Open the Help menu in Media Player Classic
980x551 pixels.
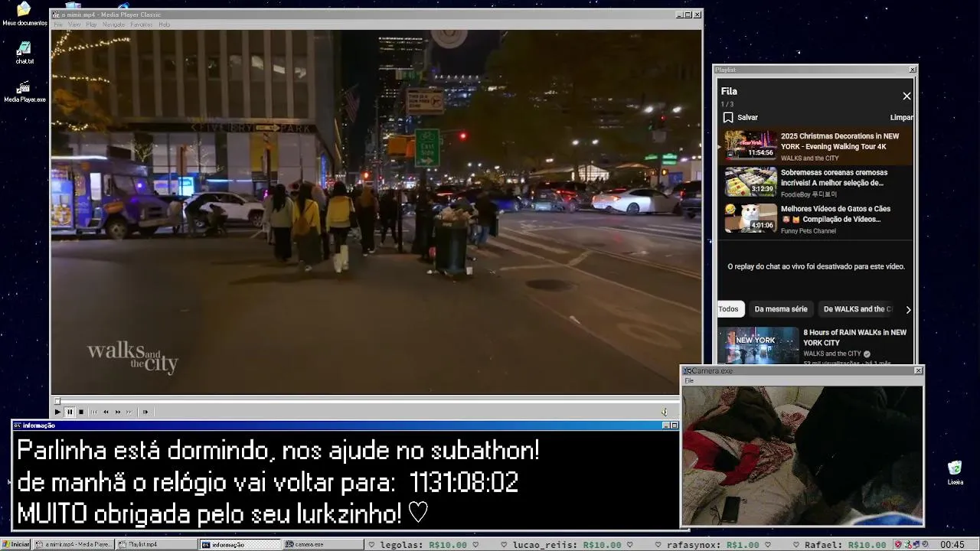pos(164,24)
